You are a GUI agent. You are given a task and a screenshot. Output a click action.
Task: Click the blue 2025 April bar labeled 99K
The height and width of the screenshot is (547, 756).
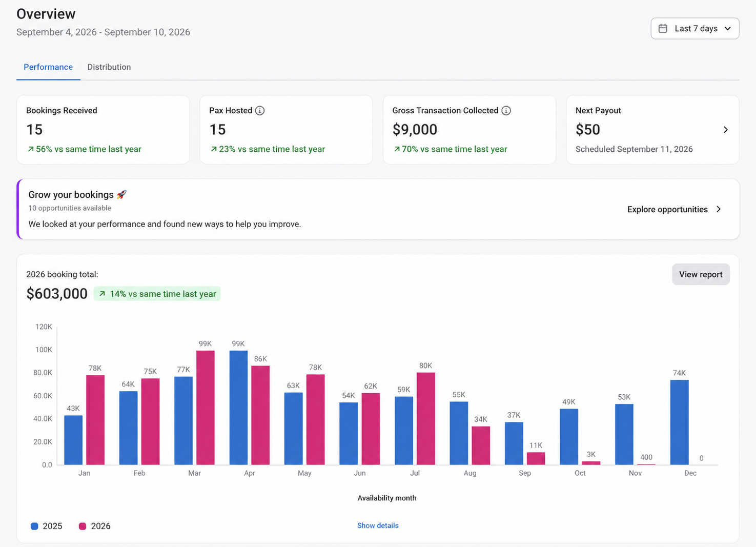coord(239,408)
